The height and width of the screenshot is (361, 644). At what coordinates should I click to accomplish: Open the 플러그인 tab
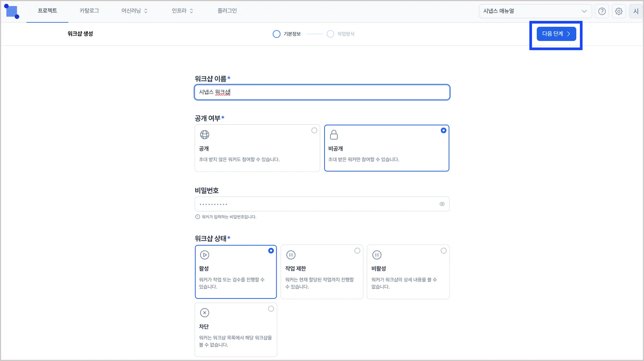pyautogui.click(x=227, y=11)
